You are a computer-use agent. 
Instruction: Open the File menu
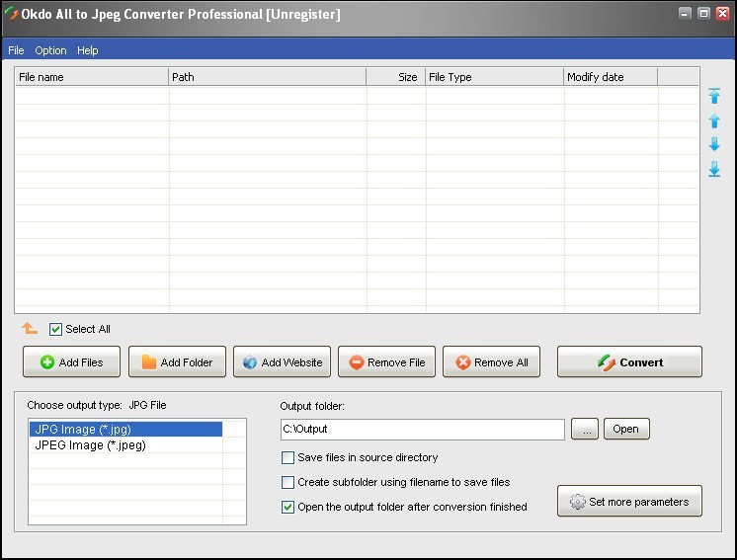point(16,50)
